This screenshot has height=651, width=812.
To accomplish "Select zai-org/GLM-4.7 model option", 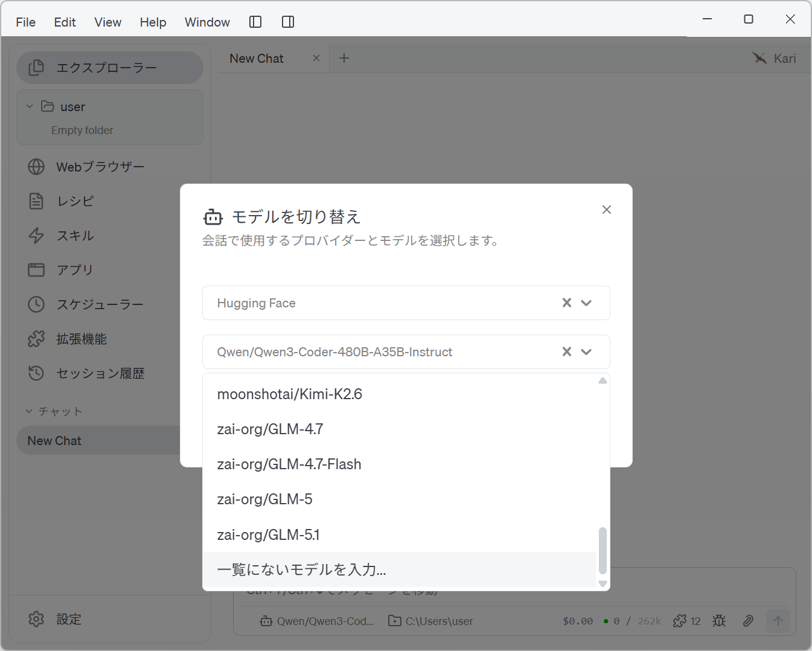I will [399, 429].
